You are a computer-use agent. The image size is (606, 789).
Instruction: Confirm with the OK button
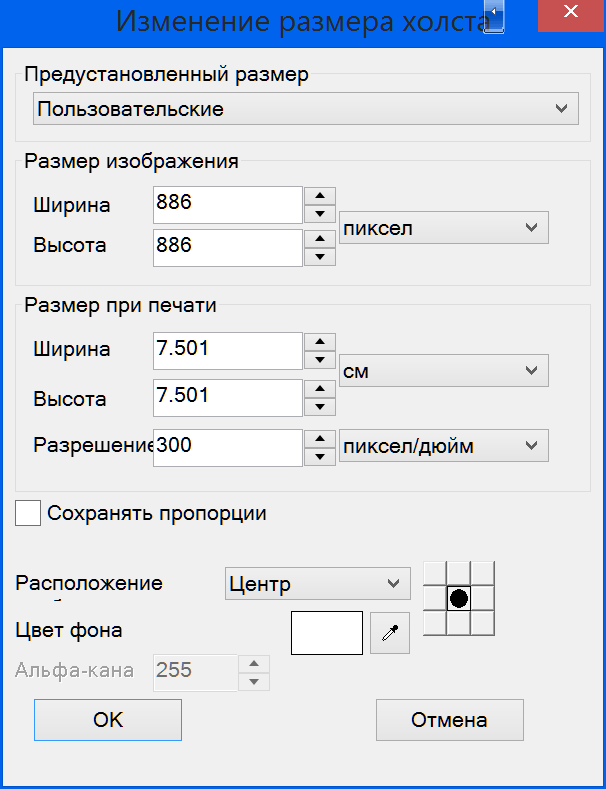tap(108, 720)
